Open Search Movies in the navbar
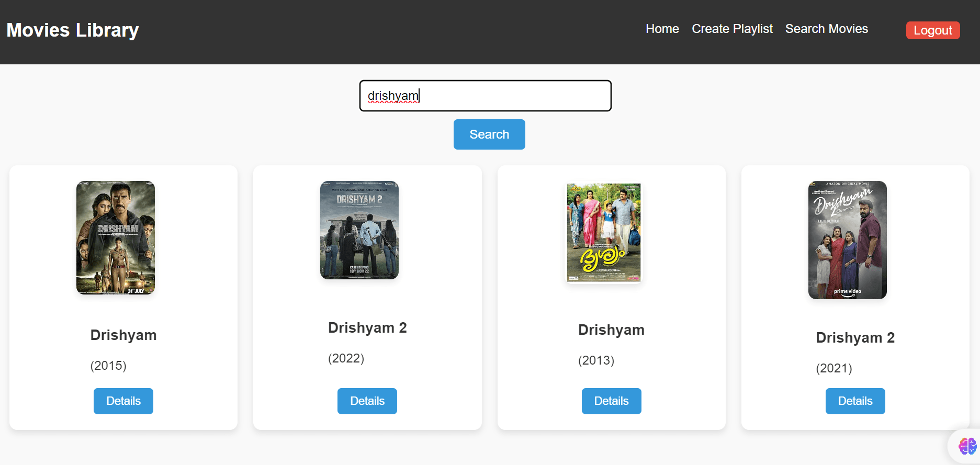 pyautogui.click(x=826, y=29)
